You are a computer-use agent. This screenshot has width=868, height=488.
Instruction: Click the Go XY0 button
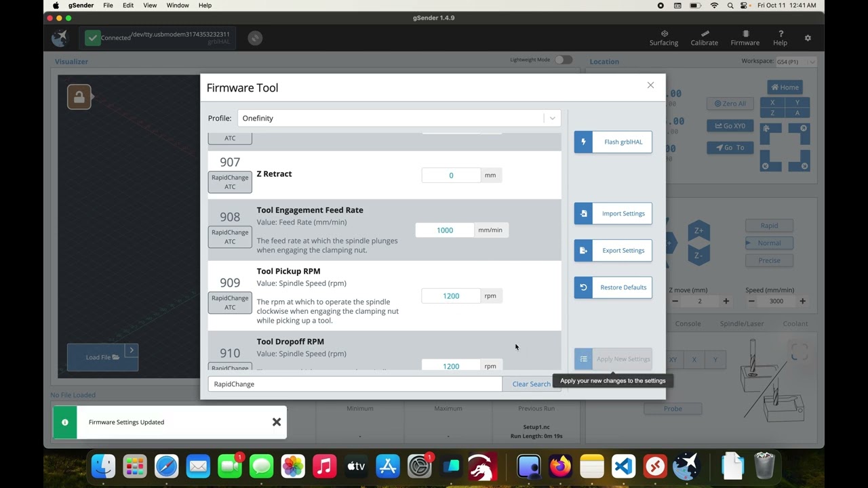(730, 125)
